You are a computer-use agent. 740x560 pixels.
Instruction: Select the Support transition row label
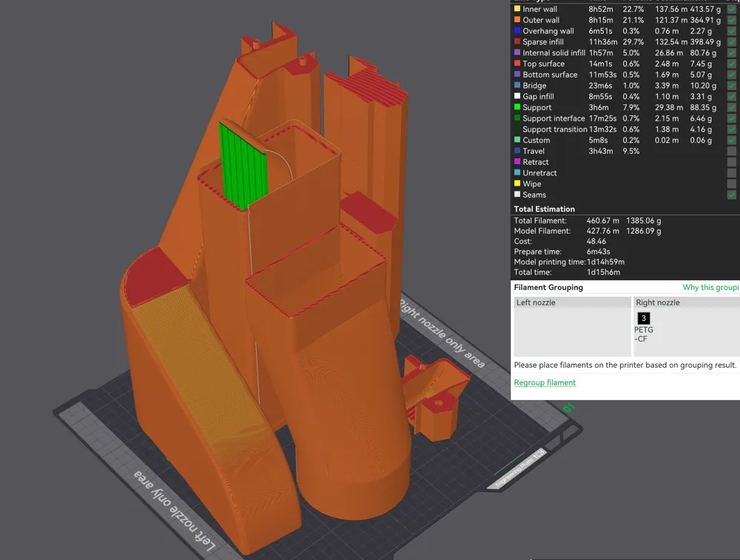pyautogui.click(x=554, y=129)
